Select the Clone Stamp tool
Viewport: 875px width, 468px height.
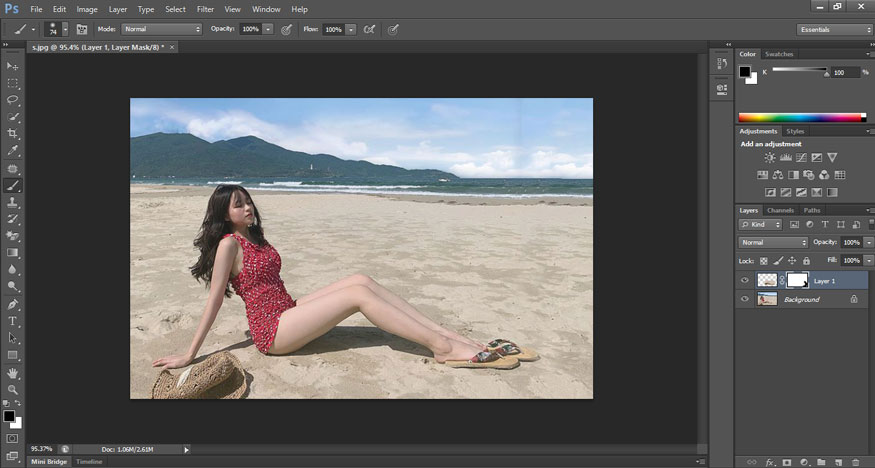[x=13, y=202]
